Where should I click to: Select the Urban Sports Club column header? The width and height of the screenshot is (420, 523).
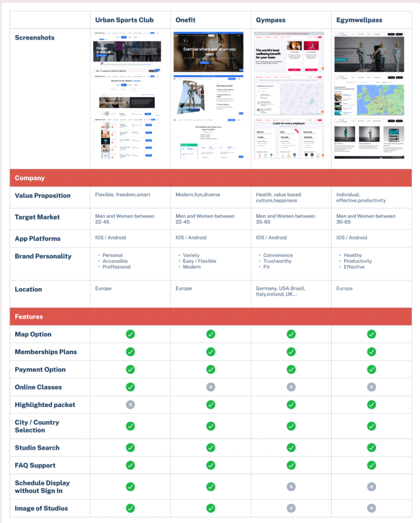[125, 20]
